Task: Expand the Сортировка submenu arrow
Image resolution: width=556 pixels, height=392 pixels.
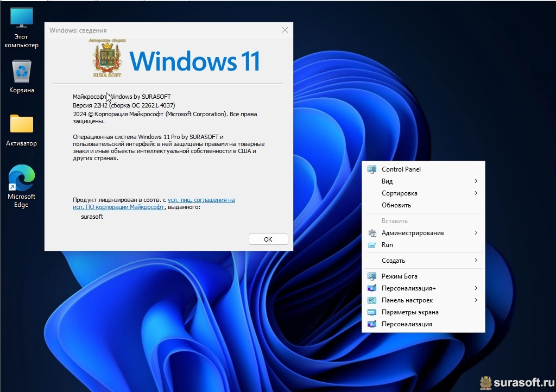Action: point(476,193)
